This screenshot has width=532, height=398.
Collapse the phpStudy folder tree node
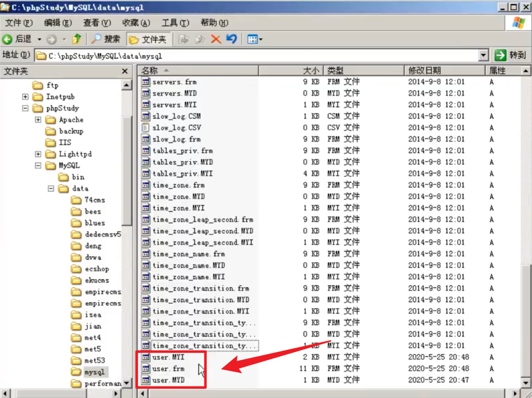click(x=25, y=108)
